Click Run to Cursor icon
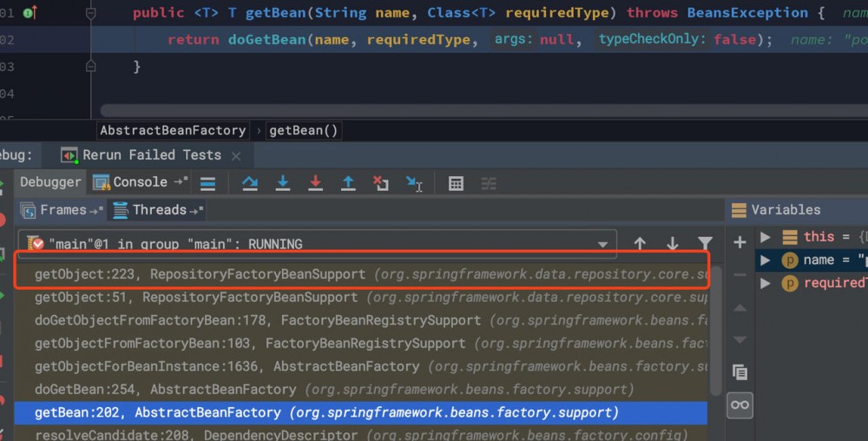The image size is (868, 441). pyautogui.click(x=413, y=183)
